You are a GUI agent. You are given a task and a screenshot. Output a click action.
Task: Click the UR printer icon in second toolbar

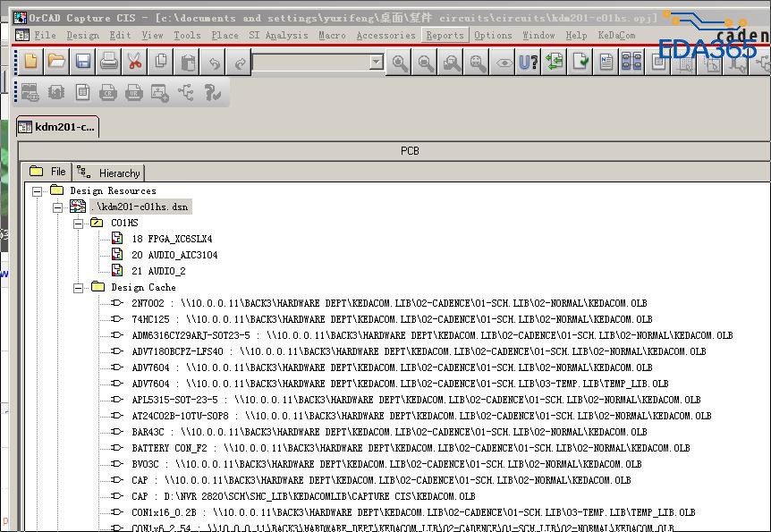(134, 92)
